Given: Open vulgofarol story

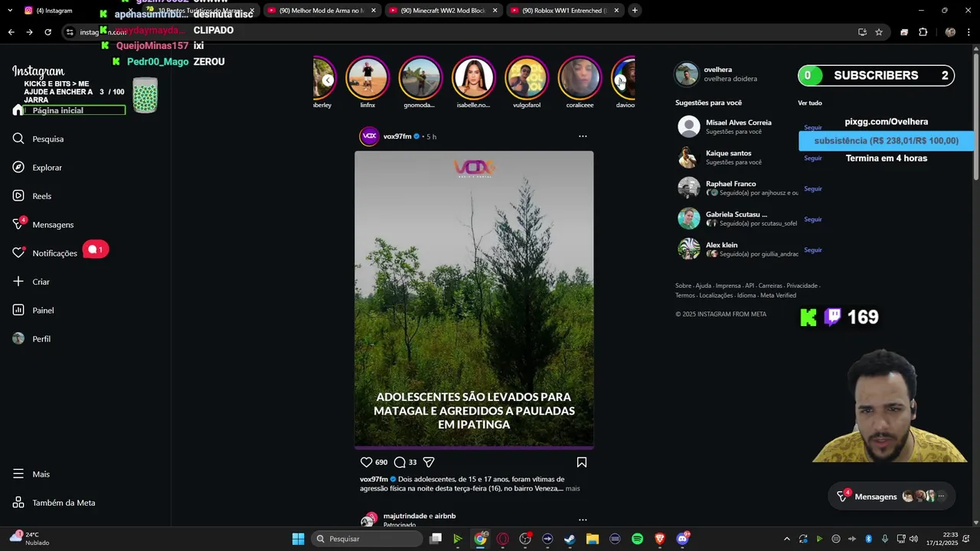Looking at the screenshot, I should (x=527, y=83).
